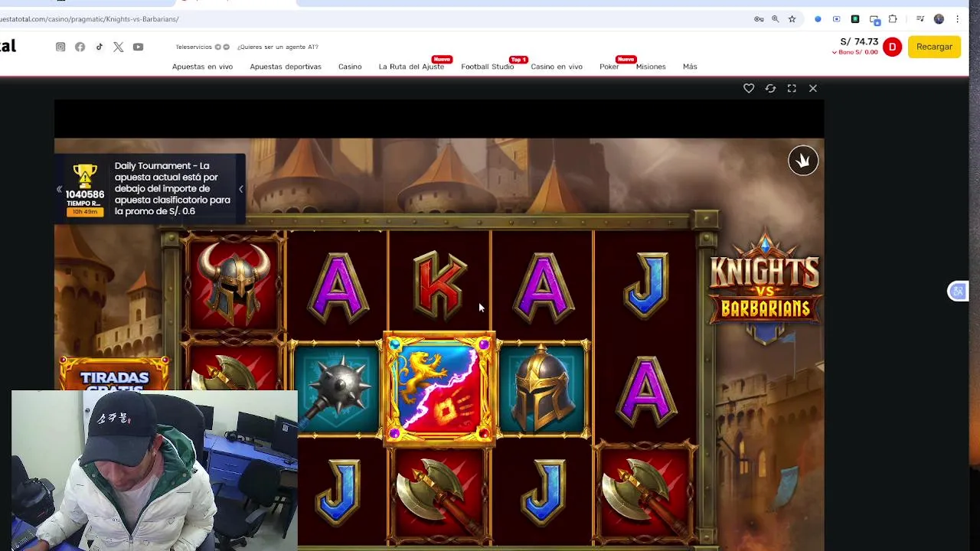The width and height of the screenshot is (980, 551).
Task: Expand the Bono S/ 0.00 dropdown
Action: [x=854, y=52]
